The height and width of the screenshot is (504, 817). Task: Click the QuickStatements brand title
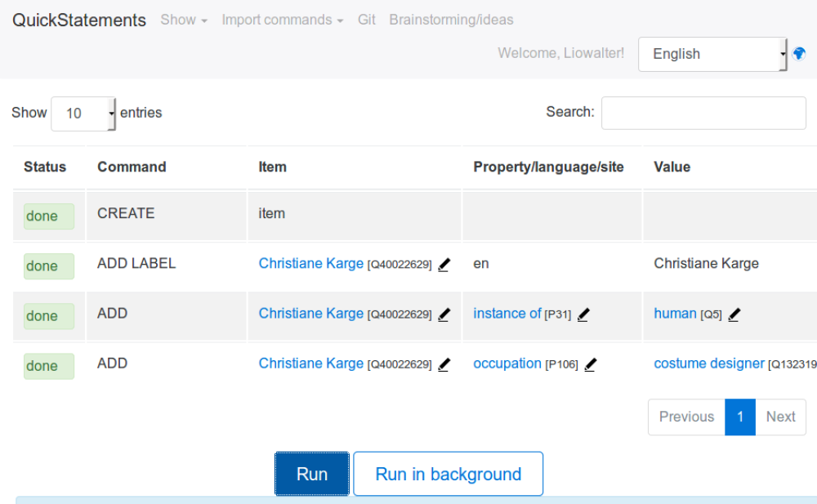click(79, 20)
